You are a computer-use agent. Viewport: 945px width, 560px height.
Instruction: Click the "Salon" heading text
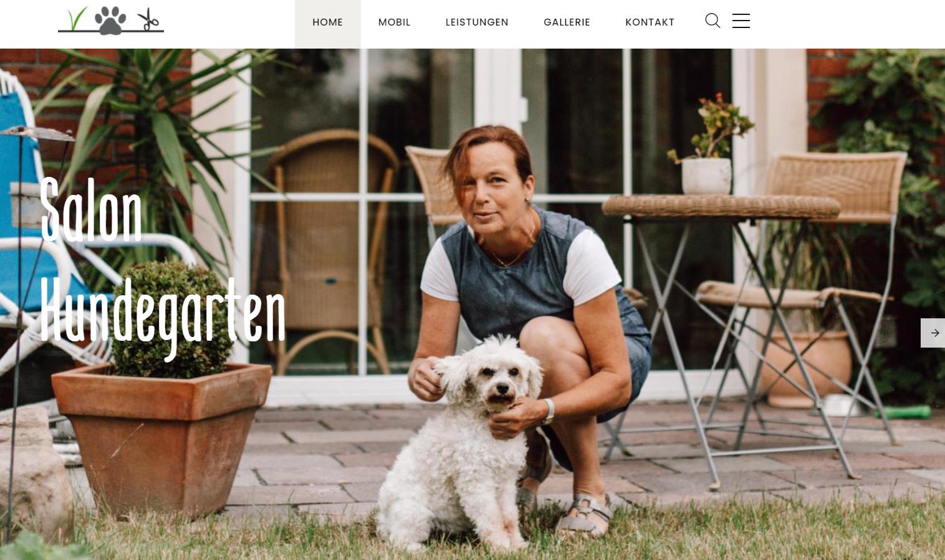[91, 210]
